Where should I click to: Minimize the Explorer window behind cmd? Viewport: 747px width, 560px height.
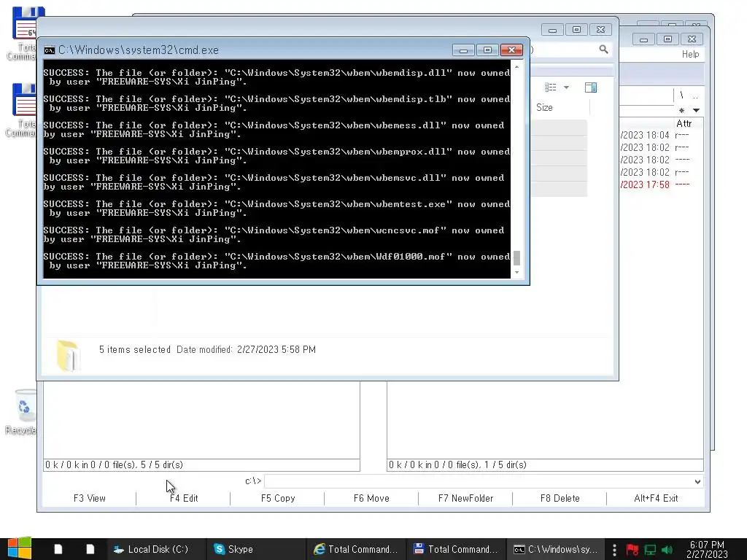552,30
